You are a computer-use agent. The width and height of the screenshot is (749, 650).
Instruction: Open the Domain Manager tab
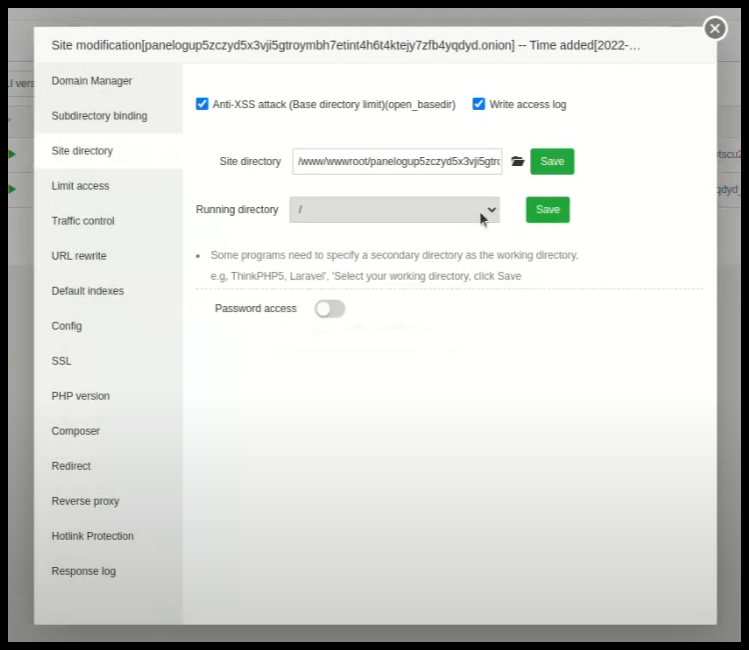coord(92,81)
